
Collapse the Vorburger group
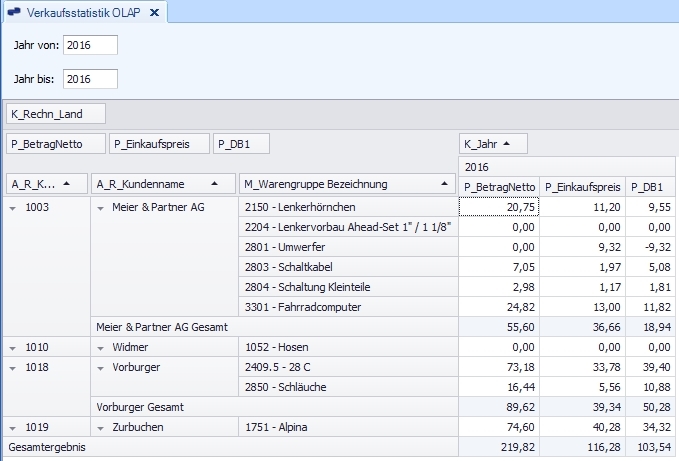(x=100, y=368)
